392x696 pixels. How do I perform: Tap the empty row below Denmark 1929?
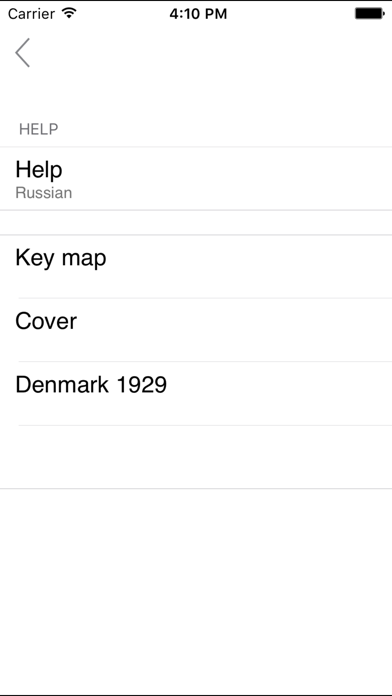click(x=196, y=457)
